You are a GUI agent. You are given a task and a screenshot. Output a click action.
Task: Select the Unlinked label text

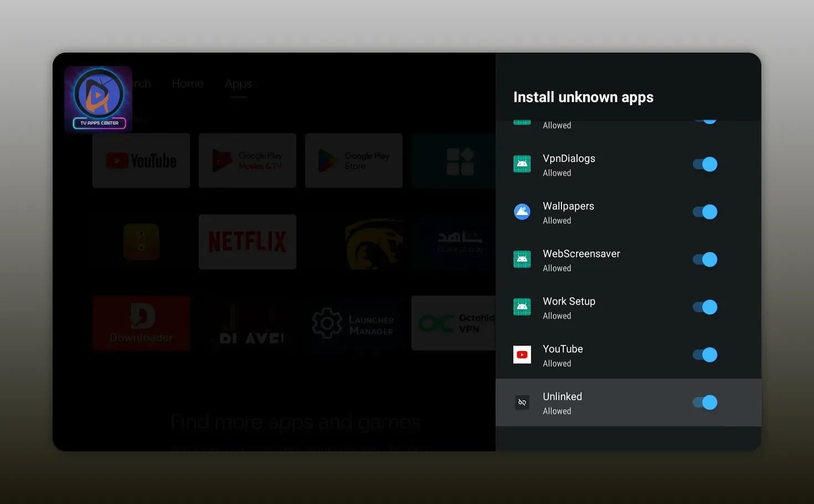coord(562,397)
